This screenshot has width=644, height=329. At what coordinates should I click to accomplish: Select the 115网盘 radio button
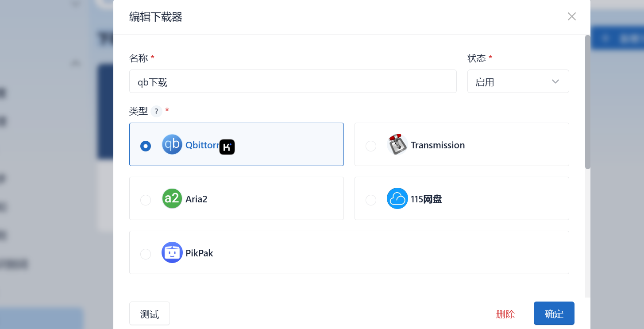click(x=371, y=200)
